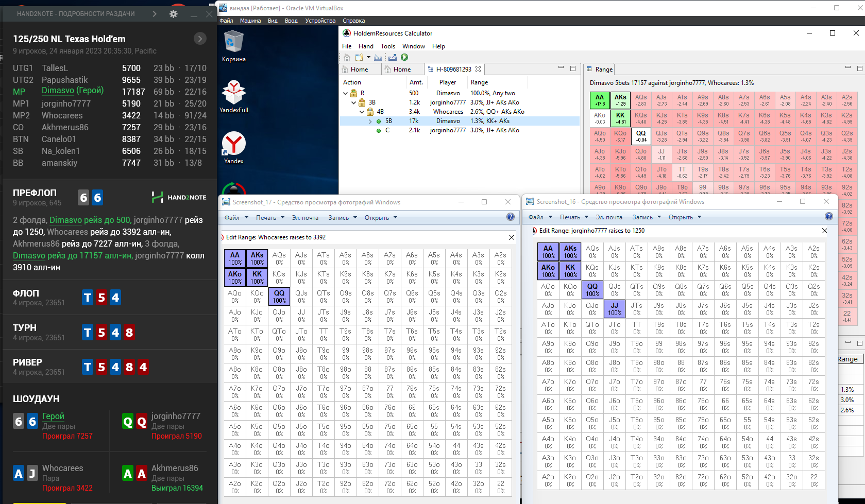Viewport: 865px width, 504px height.
Task: Click 'Dimasvo рейз до 500' link in preflop
Action: point(90,220)
